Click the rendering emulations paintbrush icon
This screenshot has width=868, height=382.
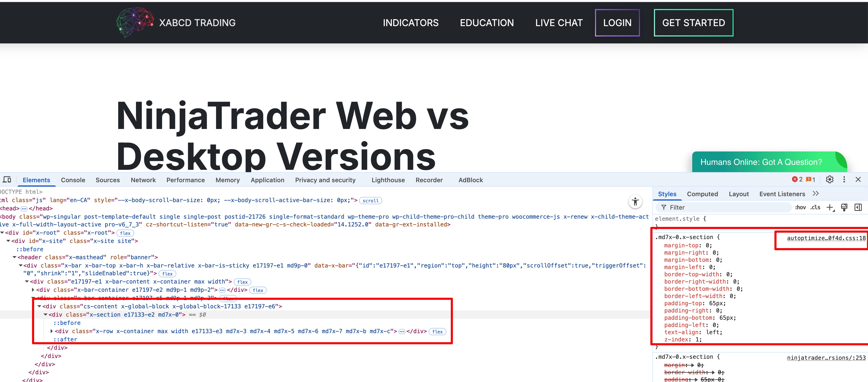[844, 208]
